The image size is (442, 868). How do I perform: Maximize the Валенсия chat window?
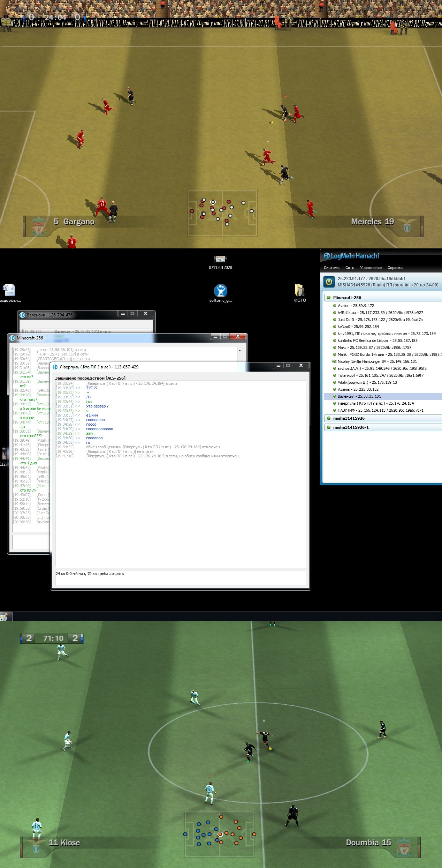tap(132, 313)
